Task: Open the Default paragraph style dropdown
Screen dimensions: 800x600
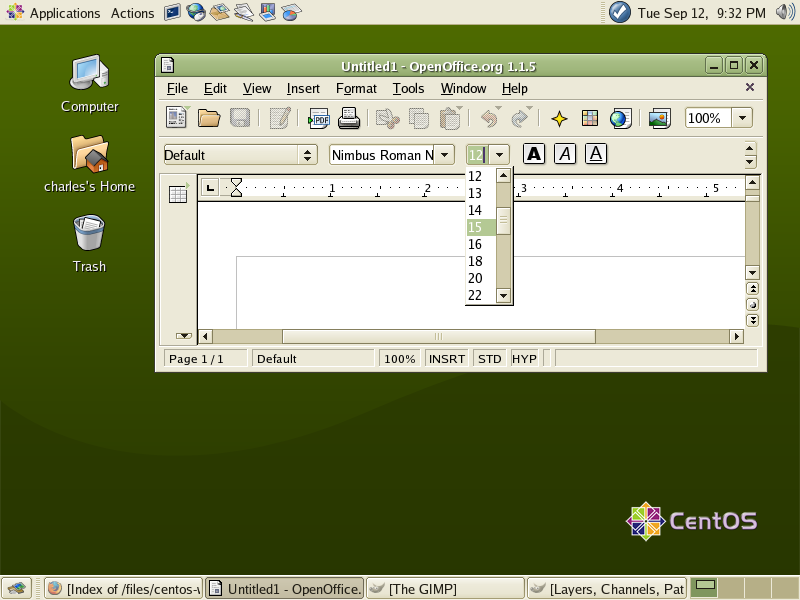Action: [x=306, y=155]
